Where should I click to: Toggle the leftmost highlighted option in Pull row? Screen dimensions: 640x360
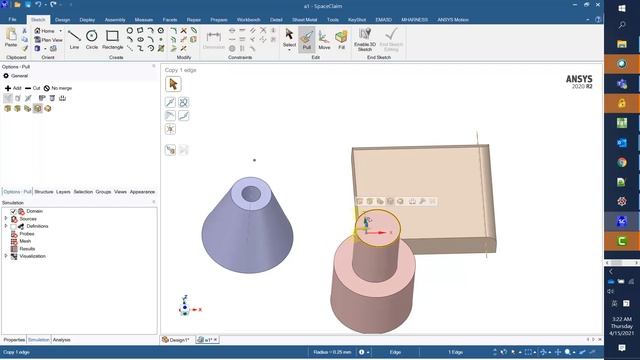[x=8, y=98]
